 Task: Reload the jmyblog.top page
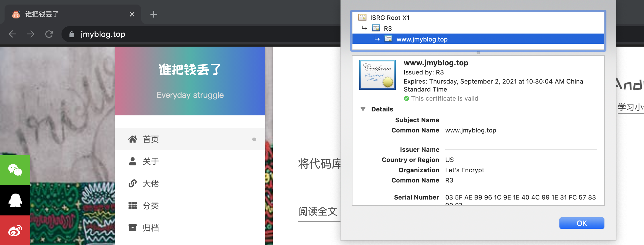coord(49,34)
